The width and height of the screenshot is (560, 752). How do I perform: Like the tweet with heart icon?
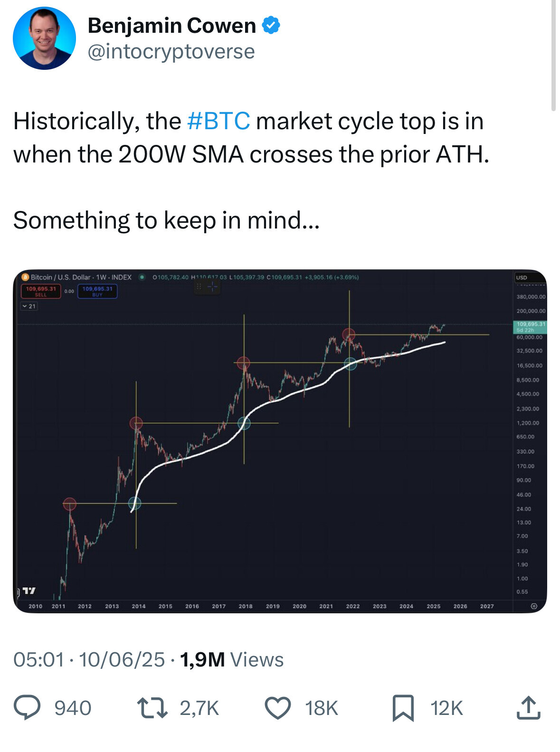click(x=278, y=708)
